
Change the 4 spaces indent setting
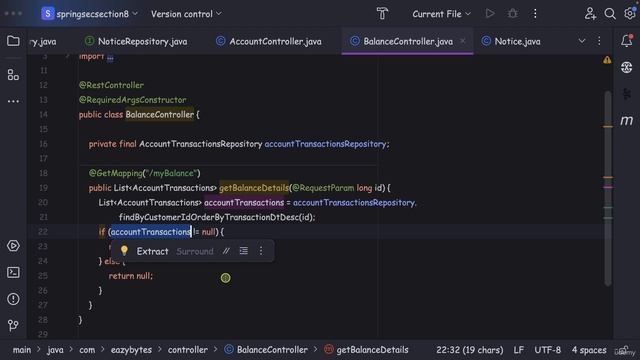[589, 350]
